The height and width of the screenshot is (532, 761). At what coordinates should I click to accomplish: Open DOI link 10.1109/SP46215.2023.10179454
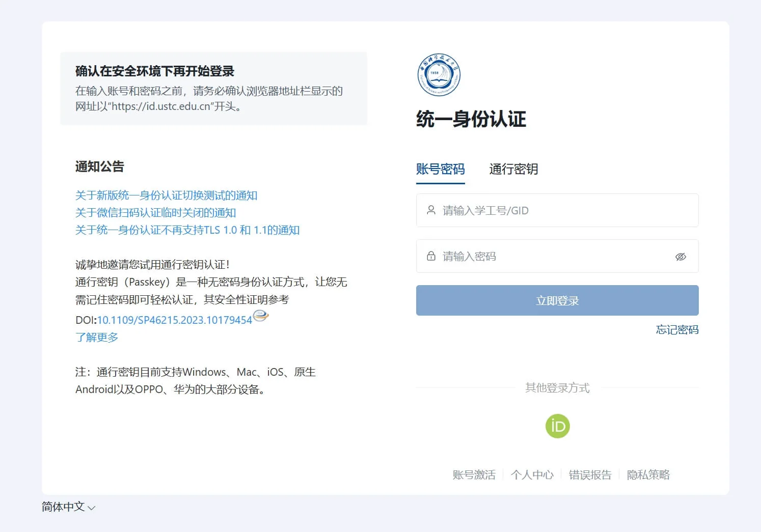(174, 320)
